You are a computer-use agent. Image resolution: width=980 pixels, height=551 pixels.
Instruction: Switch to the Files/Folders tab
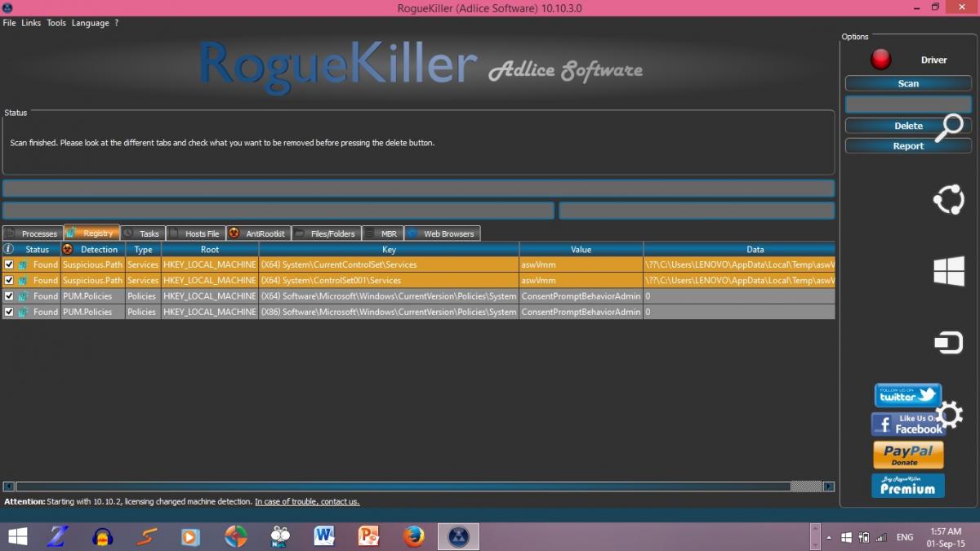(x=326, y=233)
